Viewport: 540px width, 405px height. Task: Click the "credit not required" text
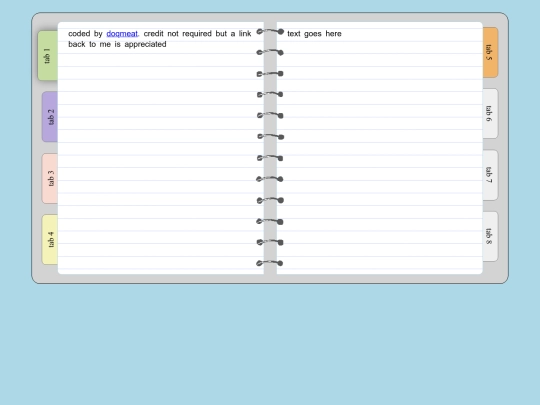pyautogui.click(x=177, y=34)
